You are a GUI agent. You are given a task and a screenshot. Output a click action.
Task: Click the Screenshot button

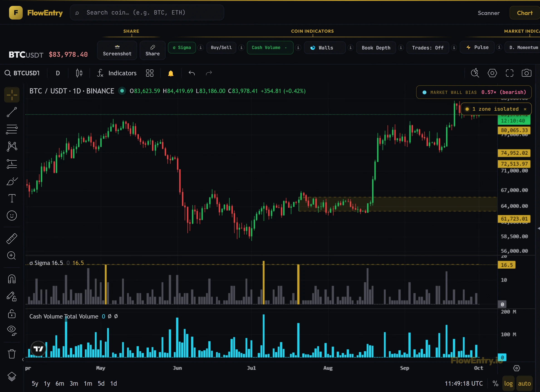click(x=117, y=50)
